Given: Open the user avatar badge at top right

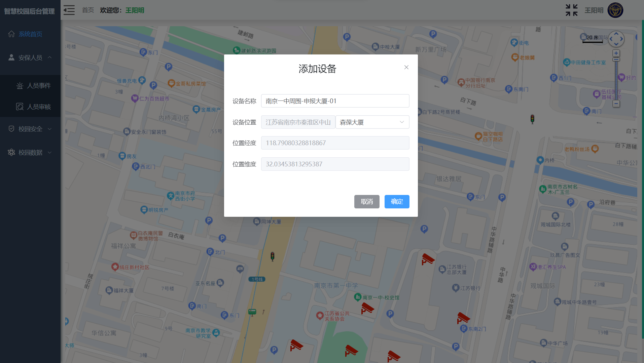Looking at the screenshot, I should click(x=615, y=10).
